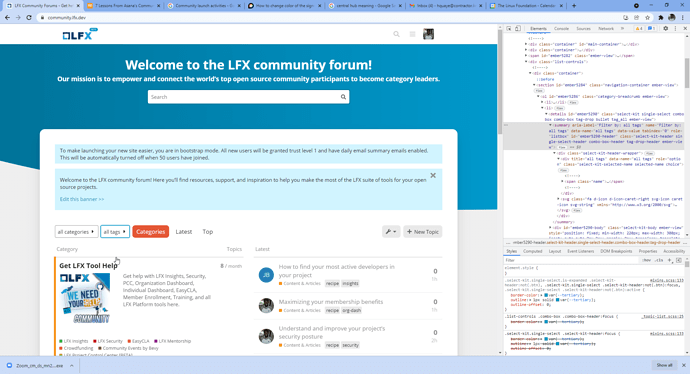Open the Network tab in DevTools

point(606,29)
